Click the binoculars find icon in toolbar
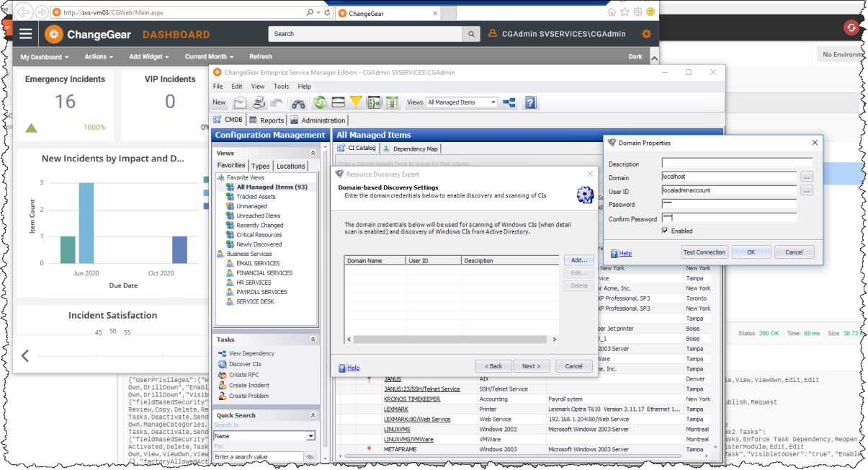Image resolution: width=868 pixels, height=470 pixels. click(x=297, y=103)
